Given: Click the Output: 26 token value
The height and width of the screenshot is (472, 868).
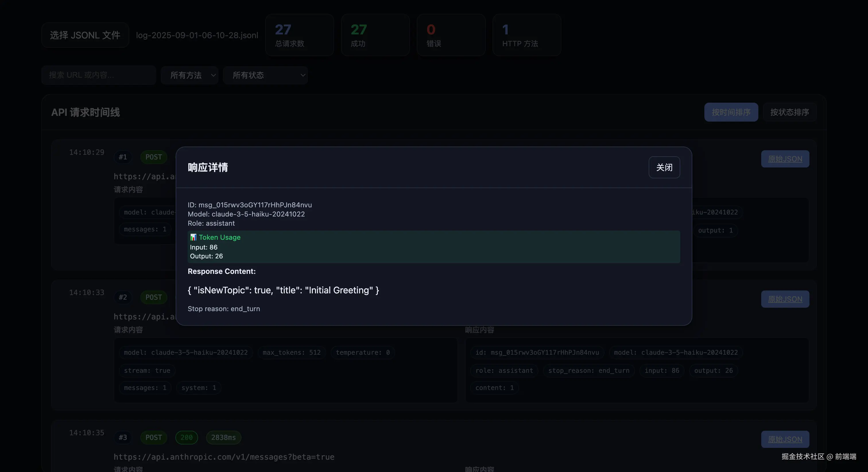Looking at the screenshot, I should click(207, 256).
